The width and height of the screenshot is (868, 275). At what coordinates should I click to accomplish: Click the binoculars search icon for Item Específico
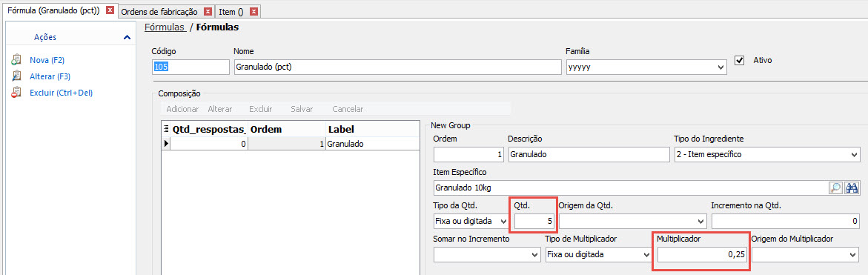(x=851, y=188)
